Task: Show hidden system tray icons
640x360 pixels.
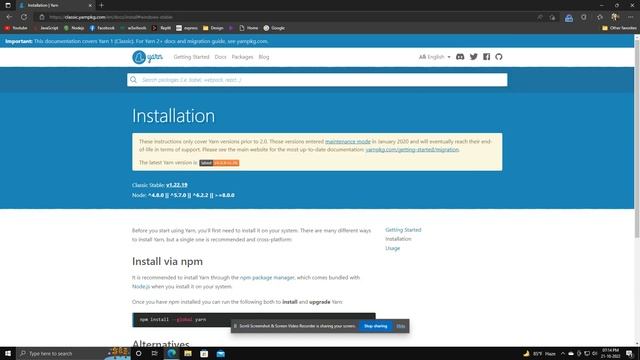Action: [x=563, y=353]
